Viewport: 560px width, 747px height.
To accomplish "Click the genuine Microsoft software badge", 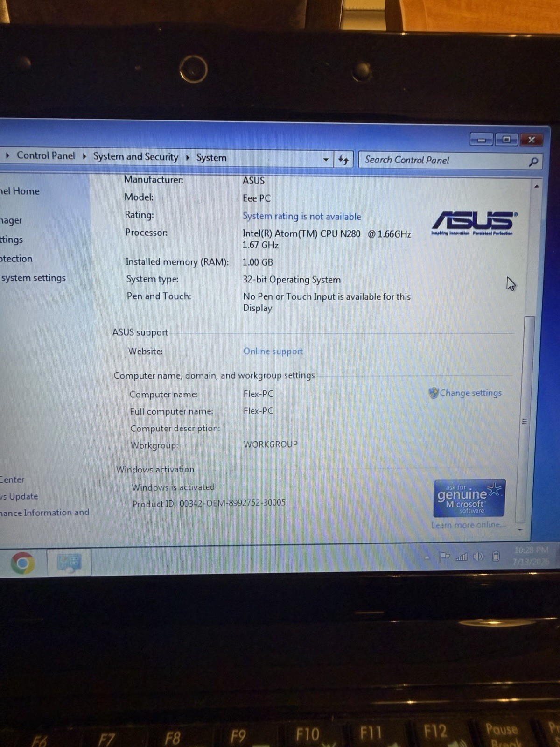I will [469, 498].
